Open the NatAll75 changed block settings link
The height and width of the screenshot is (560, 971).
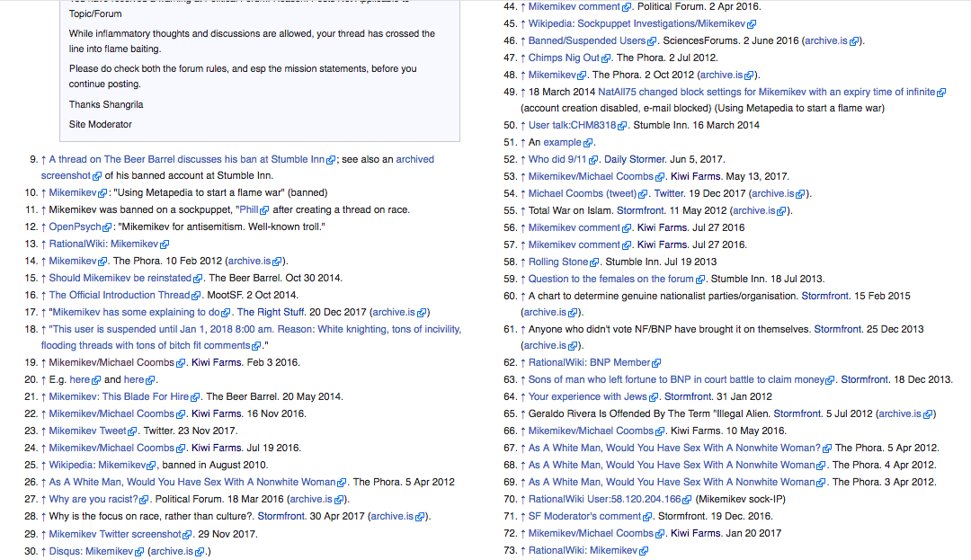tap(767, 93)
